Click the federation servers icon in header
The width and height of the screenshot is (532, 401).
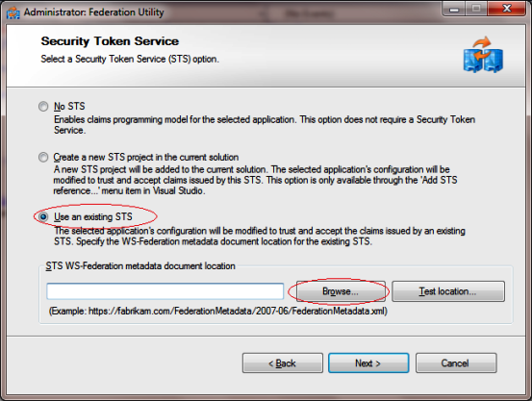coord(483,55)
